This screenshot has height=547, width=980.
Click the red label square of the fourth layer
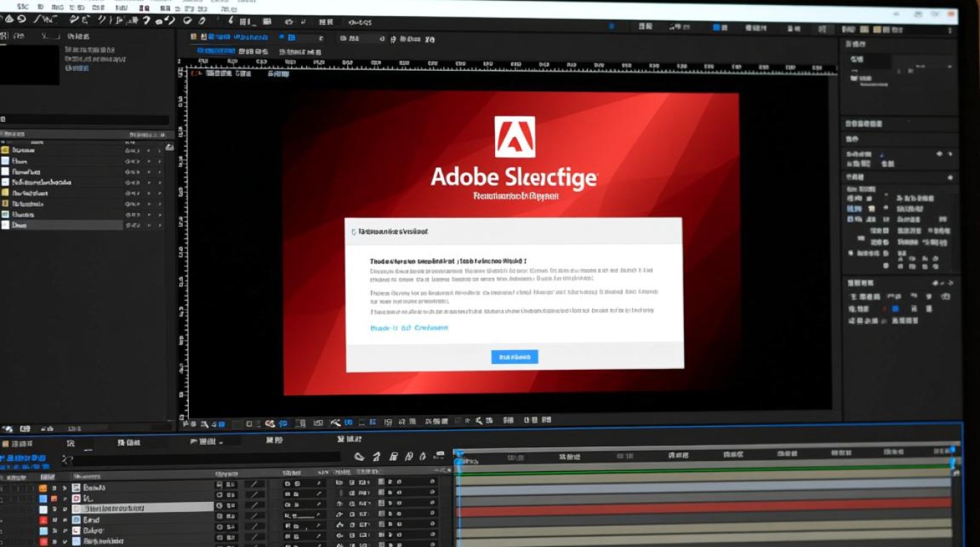point(43,521)
